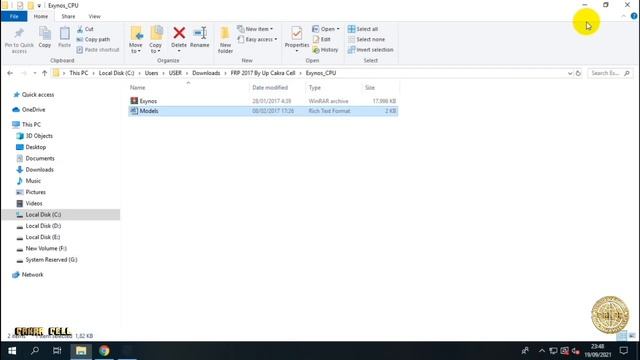The image size is (640, 360).
Task: Select This PC in sidebar
Action: coord(31,124)
